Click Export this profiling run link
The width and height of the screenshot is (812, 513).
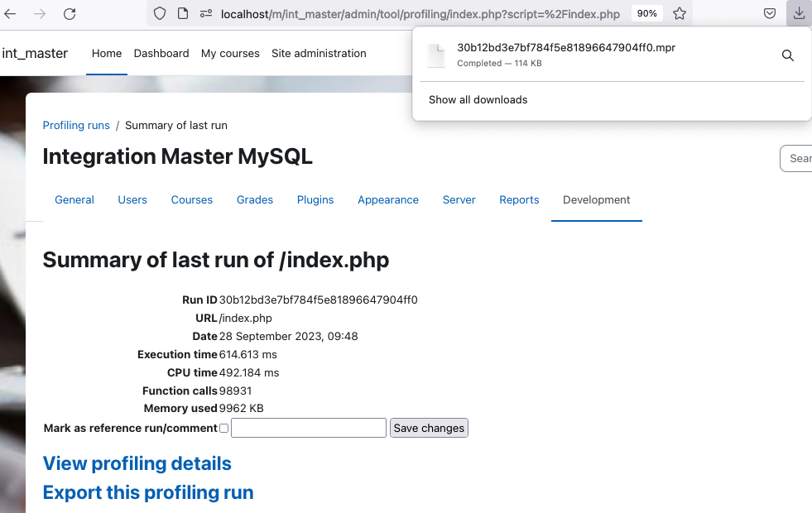pos(148,492)
